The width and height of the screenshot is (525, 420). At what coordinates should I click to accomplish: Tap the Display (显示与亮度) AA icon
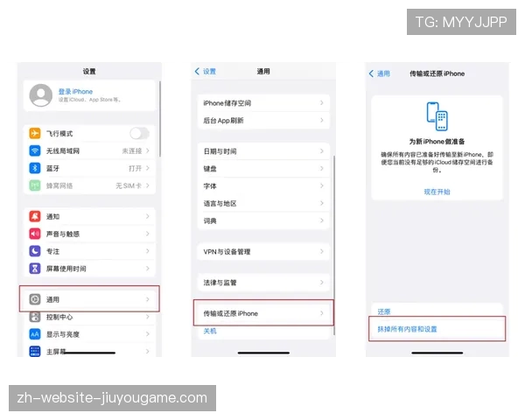coord(35,334)
